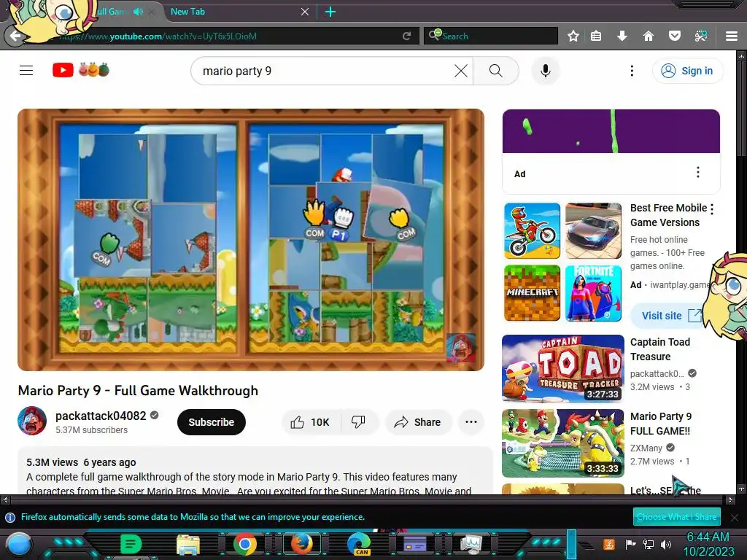The image size is (747, 560).
Task: Click the Firefox Search box
Action: [491, 36]
